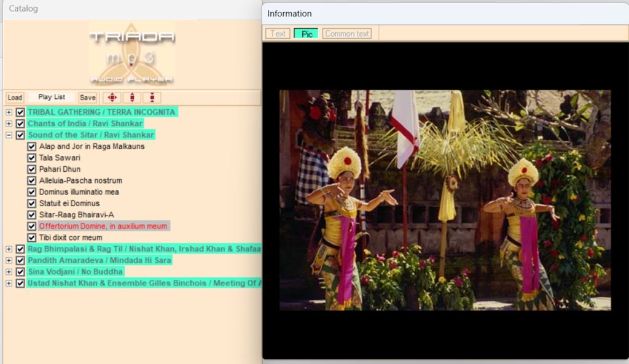Click the Save playlist button

[87, 98]
